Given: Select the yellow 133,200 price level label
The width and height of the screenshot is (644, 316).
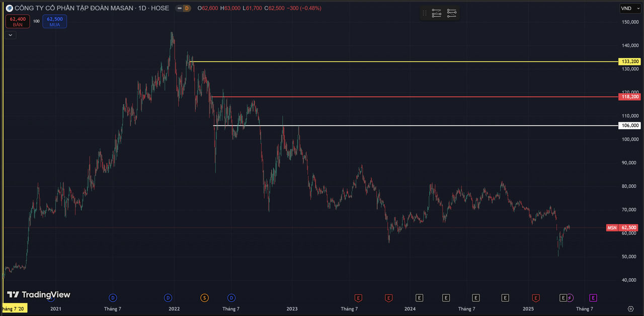Looking at the screenshot, I should point(630,61).
